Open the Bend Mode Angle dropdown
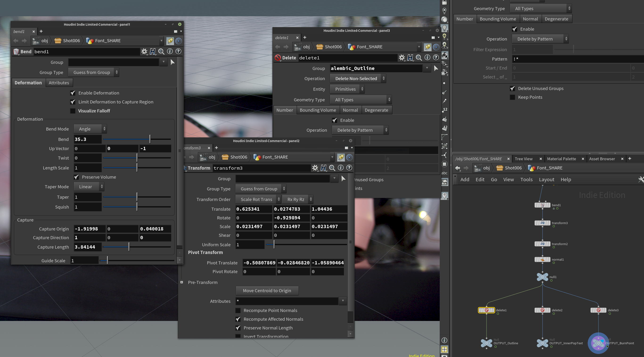 [x=90, y=129]
